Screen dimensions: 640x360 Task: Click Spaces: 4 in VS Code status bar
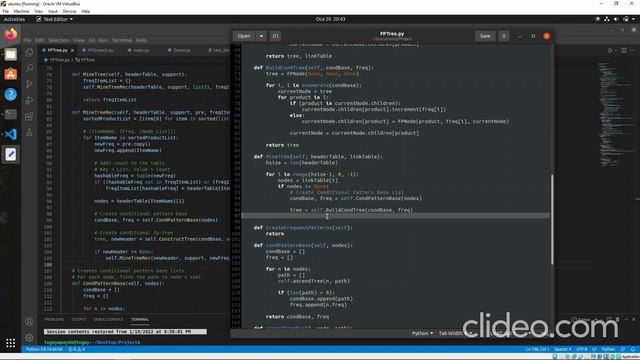[x=562, y=349]
